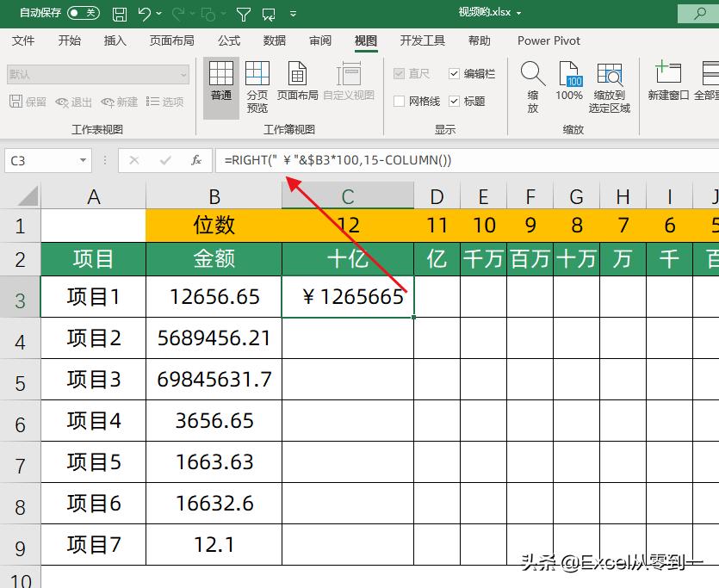Open the Name Box dropdown arrow

tap(83, 160)
